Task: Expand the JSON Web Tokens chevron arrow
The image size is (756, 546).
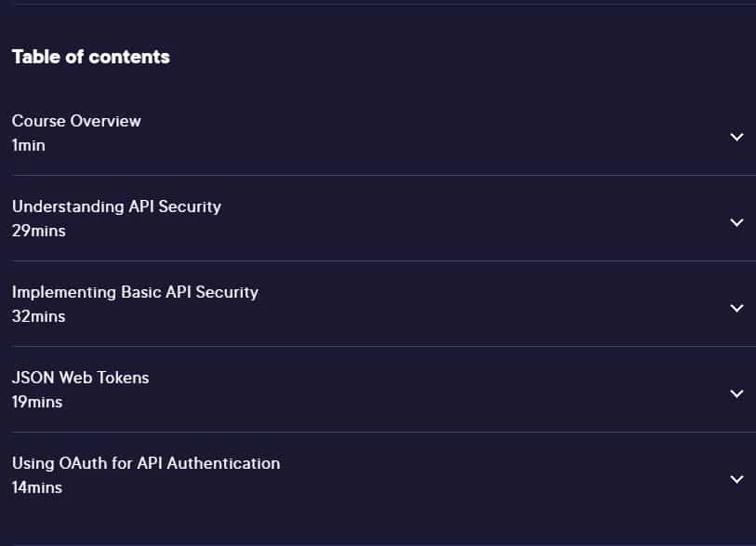Action: pyautogui.click(x=736, y=393)
